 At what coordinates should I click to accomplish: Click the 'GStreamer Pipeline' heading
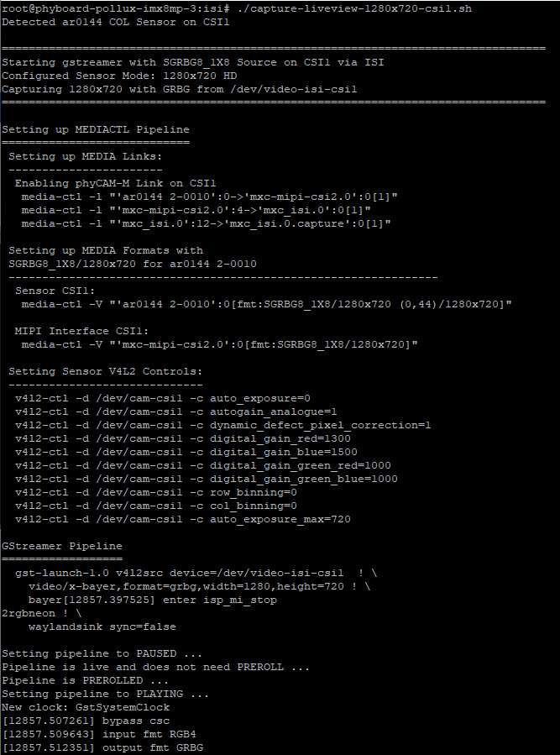62,546
